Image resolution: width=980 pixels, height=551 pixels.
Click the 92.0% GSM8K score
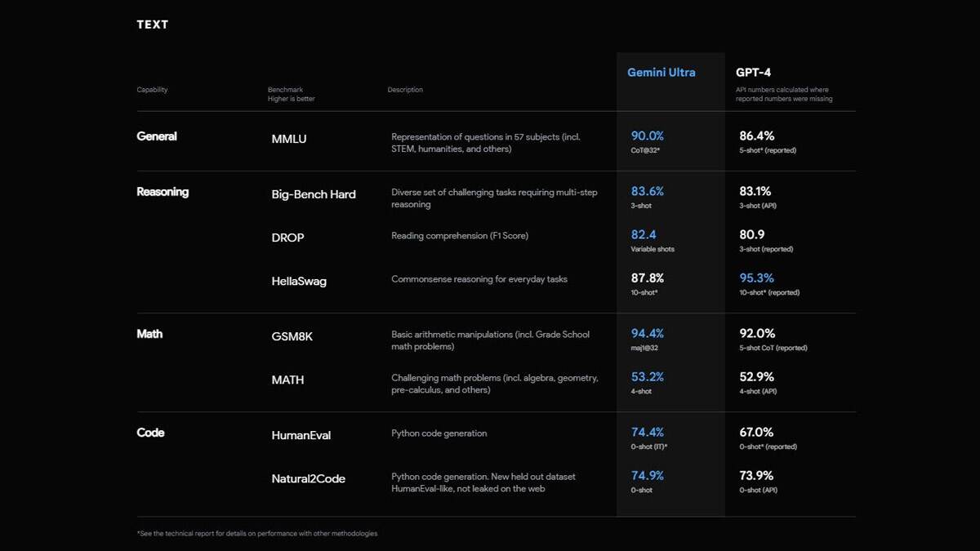pos(757,334)
